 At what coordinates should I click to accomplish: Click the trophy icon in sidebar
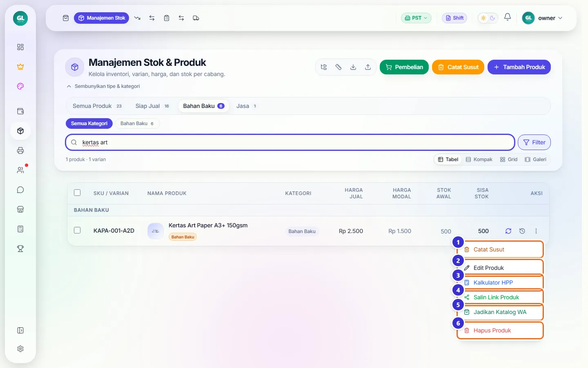tap(20, 249)
